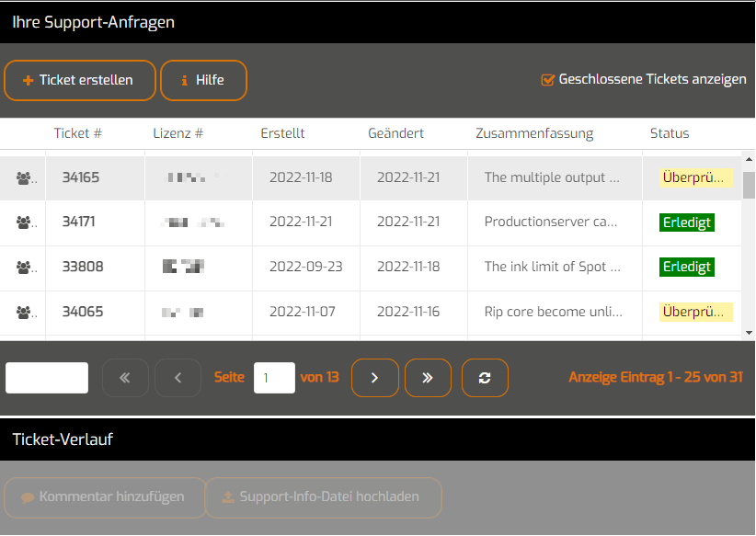Image resolution: width=756 pixels, height=536 pixels.
Task: Sort tickets by the Status column header
Action: coord(670,133)
